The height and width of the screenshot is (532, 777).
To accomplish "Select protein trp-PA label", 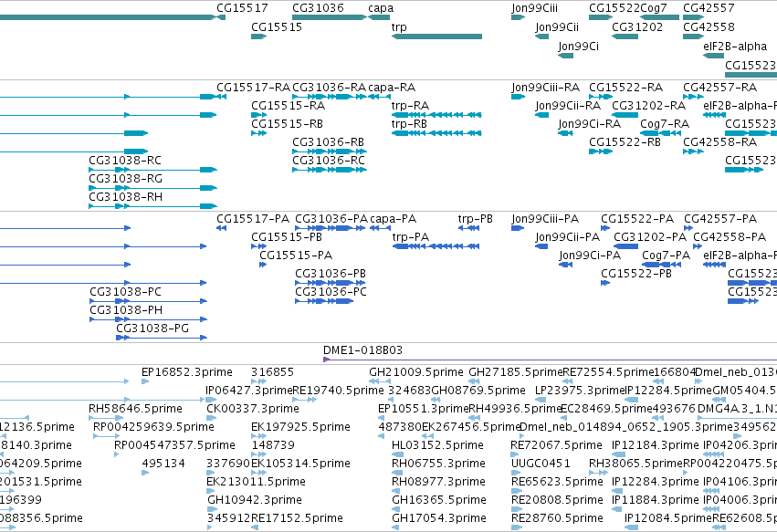I will (411, 237).
